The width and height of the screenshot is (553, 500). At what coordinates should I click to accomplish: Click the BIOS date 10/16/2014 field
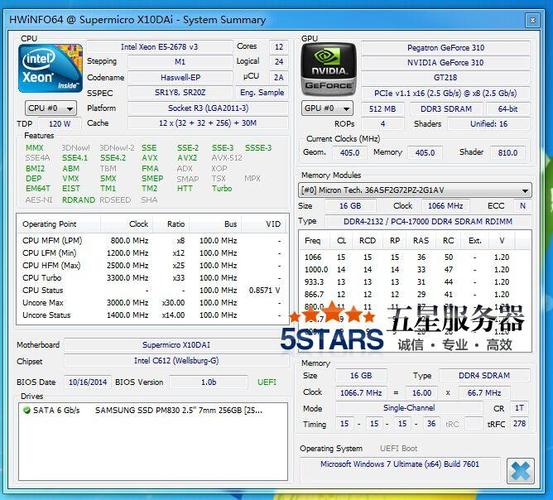88,382
